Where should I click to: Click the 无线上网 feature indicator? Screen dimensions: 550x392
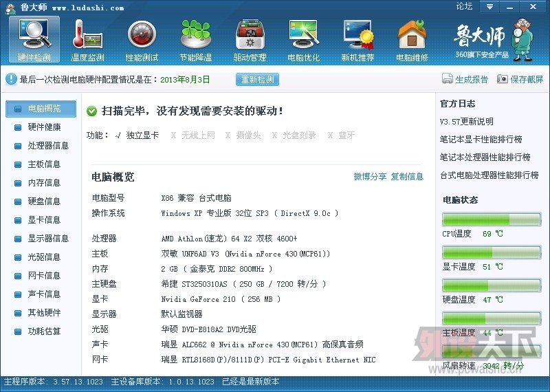coord(193,135)
